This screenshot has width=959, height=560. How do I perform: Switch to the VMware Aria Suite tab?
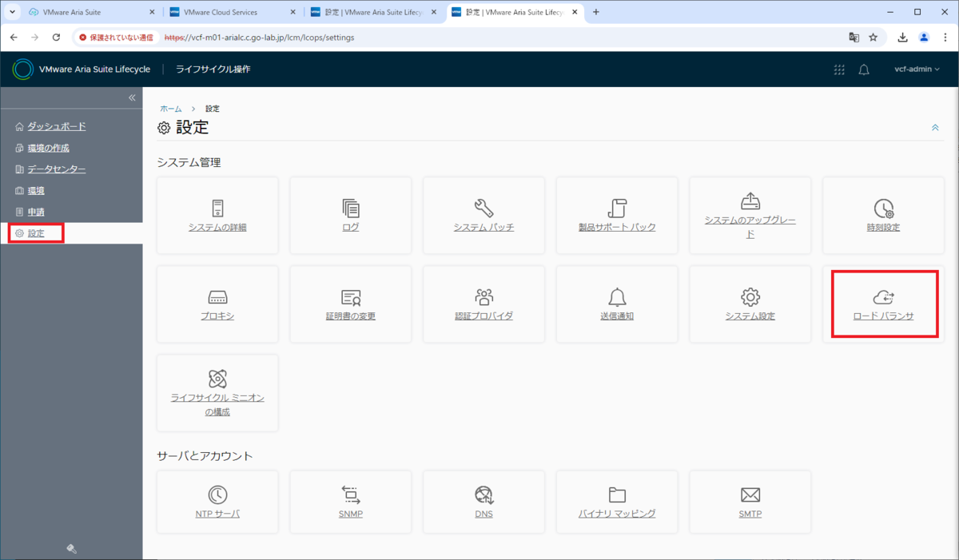click(x=91, y=12)
